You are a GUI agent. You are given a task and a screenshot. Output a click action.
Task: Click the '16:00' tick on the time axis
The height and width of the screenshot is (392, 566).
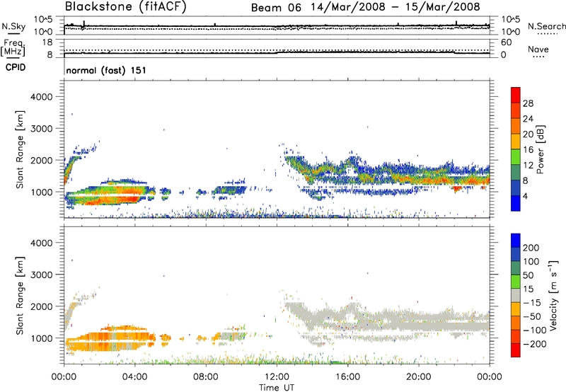(347, 377)
